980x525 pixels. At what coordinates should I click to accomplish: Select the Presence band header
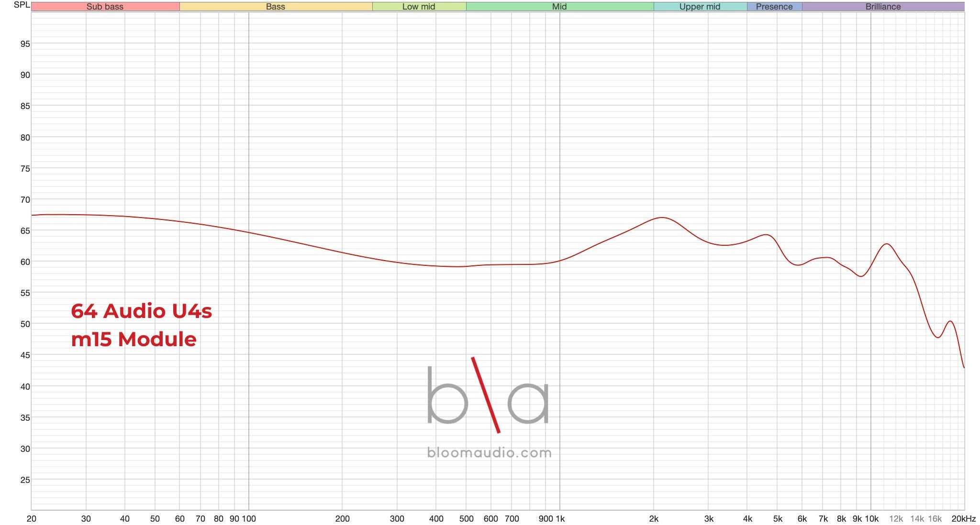pos(774,7)
